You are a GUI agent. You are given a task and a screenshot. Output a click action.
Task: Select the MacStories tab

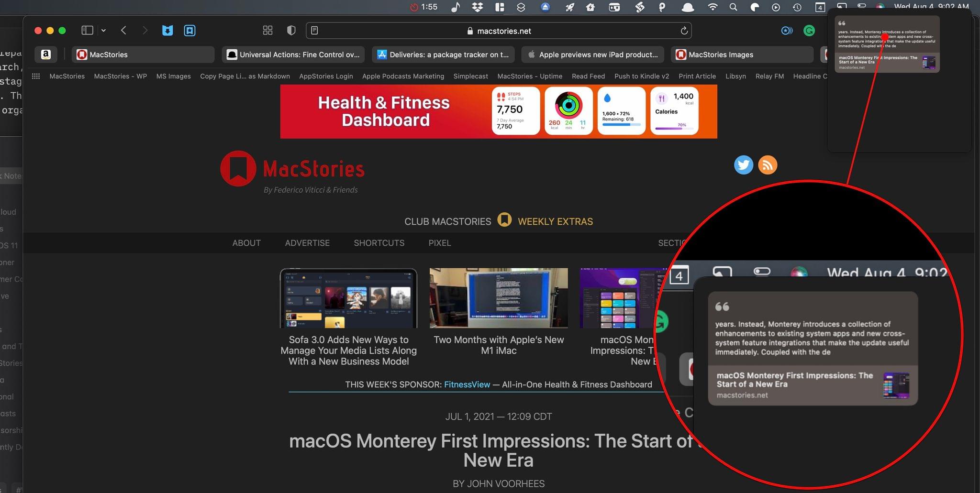[143, 55]
